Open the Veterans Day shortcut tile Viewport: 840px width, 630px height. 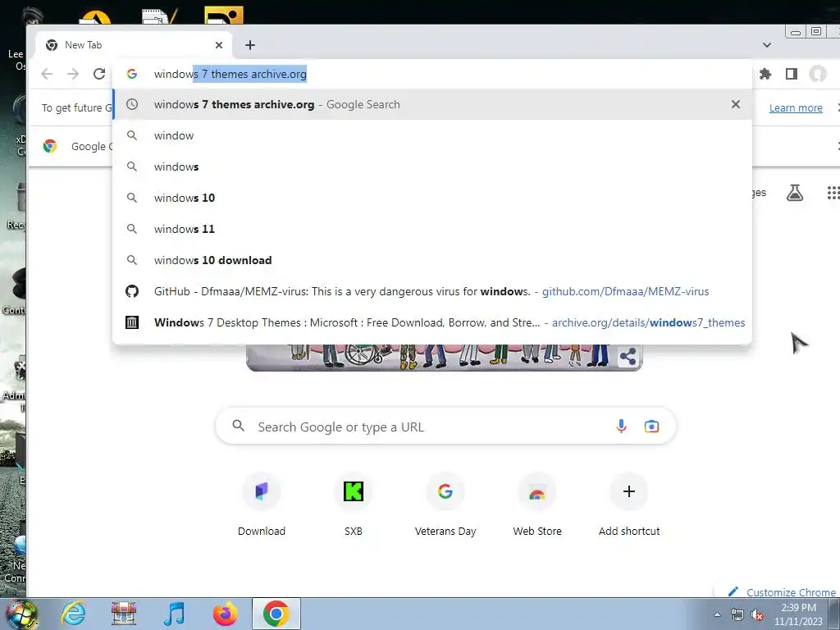tap(445, 505)
